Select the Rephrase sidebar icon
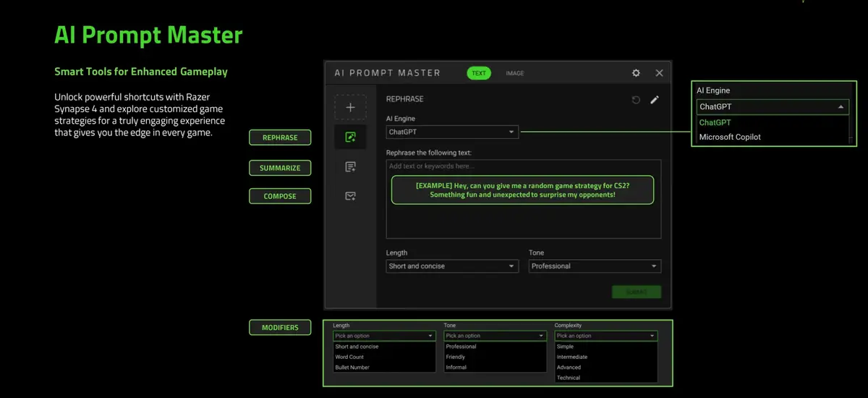 tap(350, 137)
